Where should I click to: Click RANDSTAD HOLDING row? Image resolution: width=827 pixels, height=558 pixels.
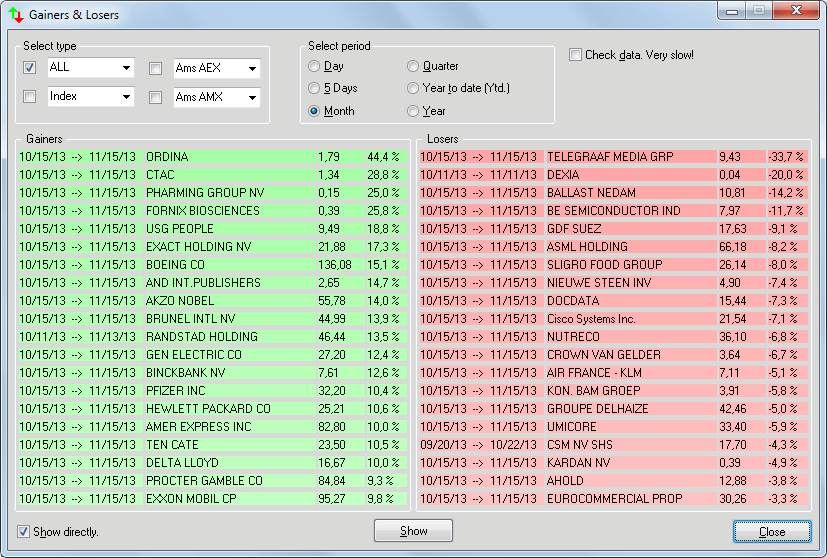[x=213, y=336]
